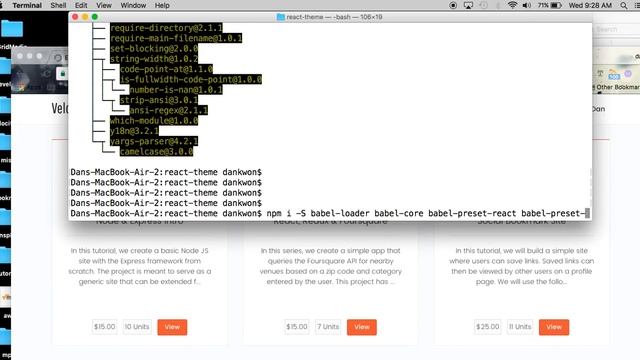Viewport: 640px width, 360px height.
Task: Open Spotlight search icon
Action: tap(624, 5)
